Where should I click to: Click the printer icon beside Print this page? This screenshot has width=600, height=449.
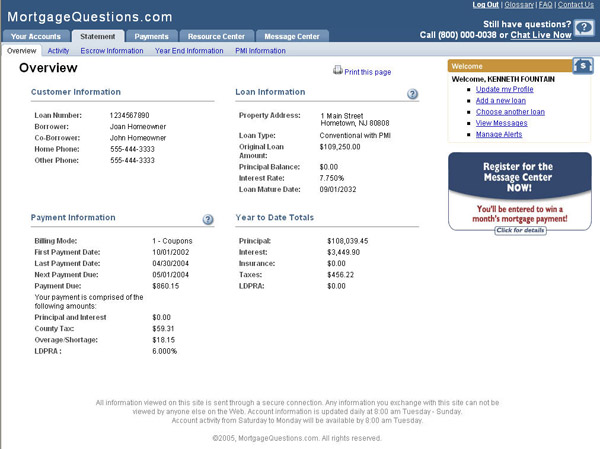pos(338,70)
